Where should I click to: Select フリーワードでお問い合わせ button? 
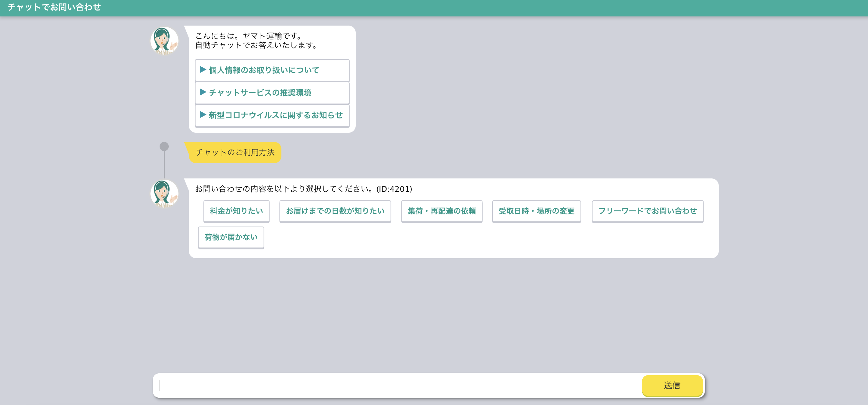(x=647, y=211)
